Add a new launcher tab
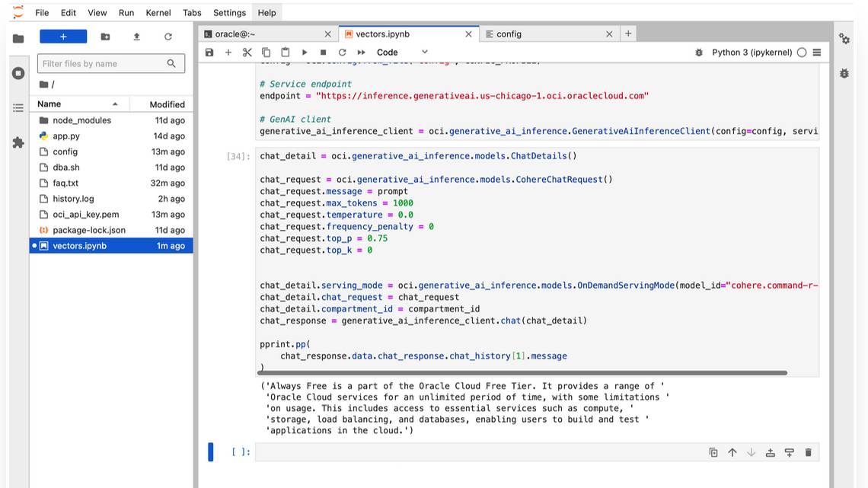The image size is (868, 488). coord(628,33)
